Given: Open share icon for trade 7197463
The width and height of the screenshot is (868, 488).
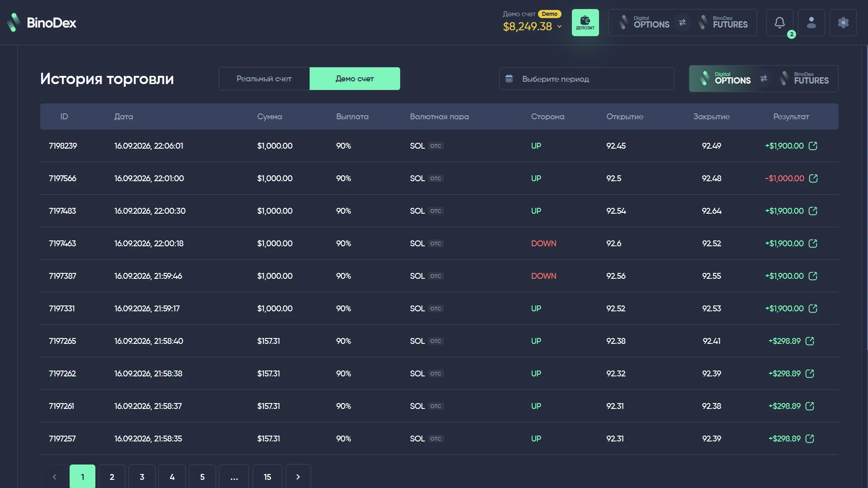Looking at the screenshot, I should 813,244.
